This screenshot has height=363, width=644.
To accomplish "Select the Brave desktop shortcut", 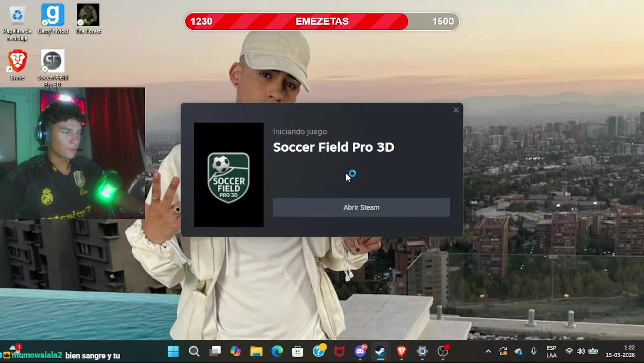I will 17,65.
